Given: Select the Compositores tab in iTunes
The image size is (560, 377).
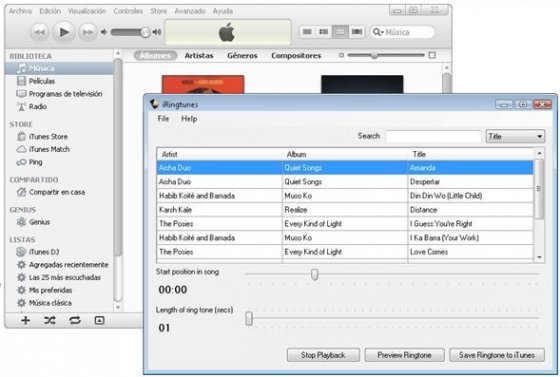Looking at the screenshot, I should point(296,55).
